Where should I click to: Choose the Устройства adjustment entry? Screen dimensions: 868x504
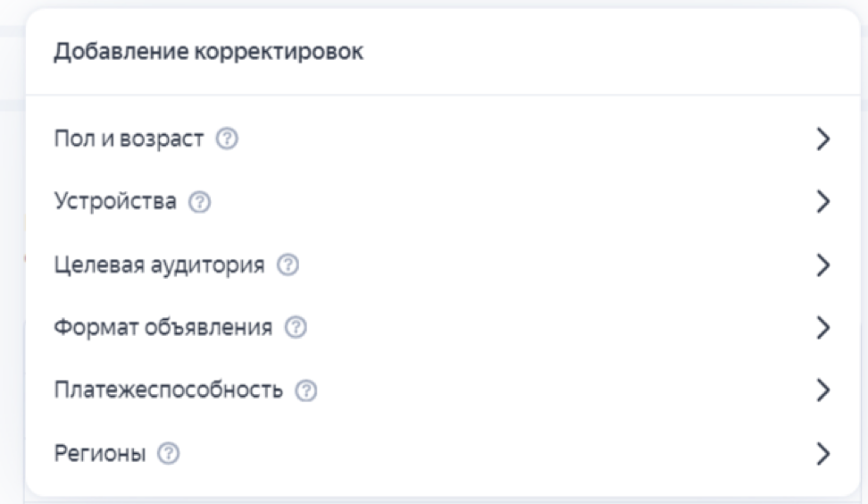tap(115, 201)
